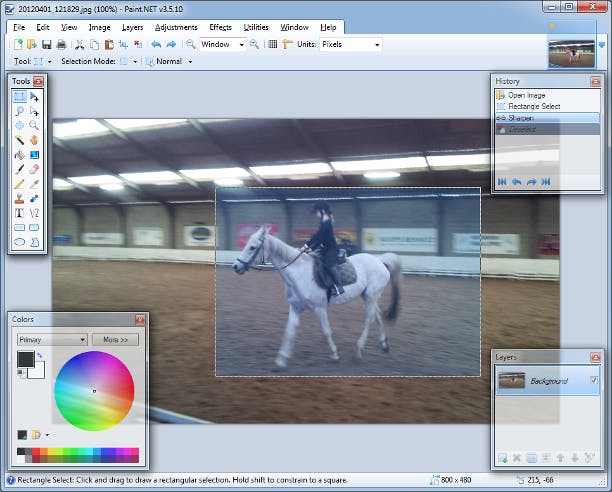The image size is (612, 492).
Task: Click the Undo arrow in main toolbar
Action: coord(157,44)
